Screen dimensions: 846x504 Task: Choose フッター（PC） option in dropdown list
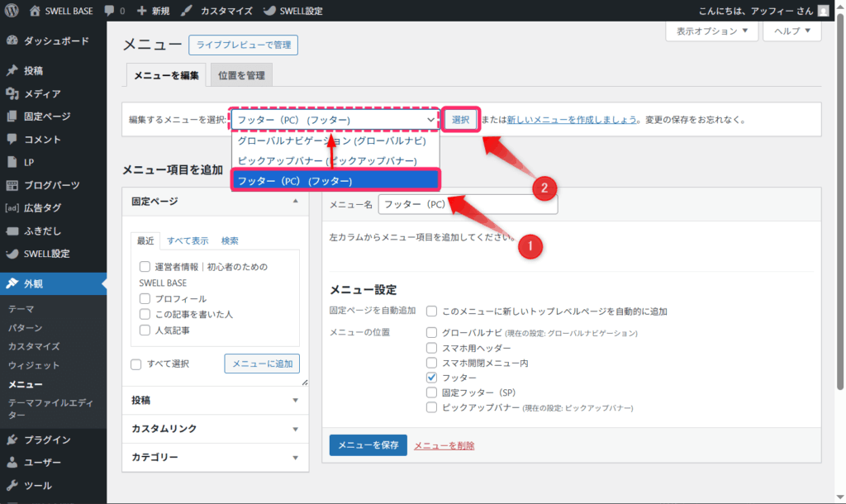[335, 181]
